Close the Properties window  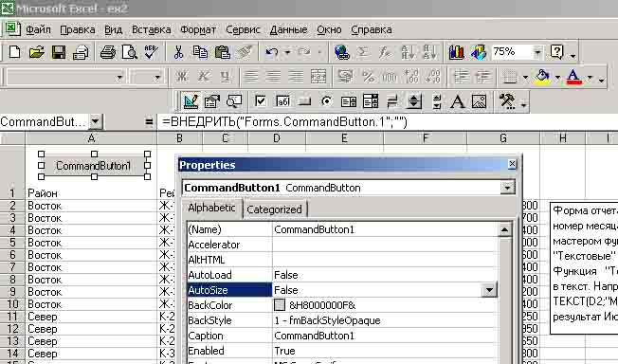[512, 164]
